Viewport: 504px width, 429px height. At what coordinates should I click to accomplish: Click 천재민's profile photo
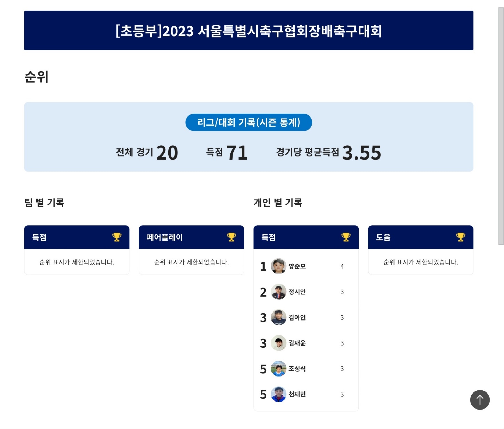point(278,394)
